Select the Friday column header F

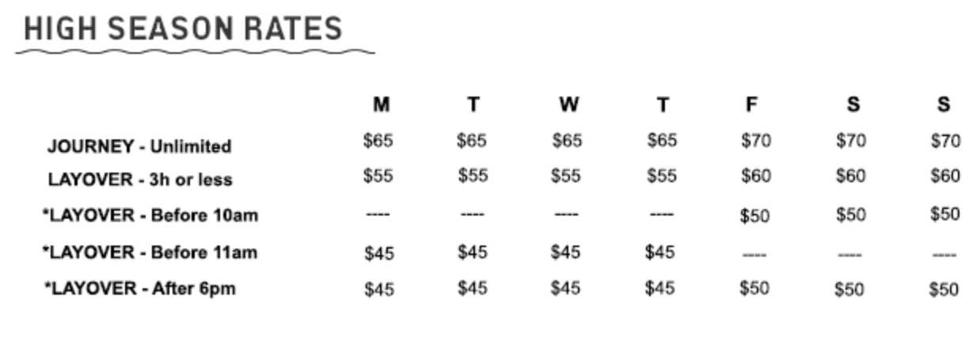(x=751, y=105)
